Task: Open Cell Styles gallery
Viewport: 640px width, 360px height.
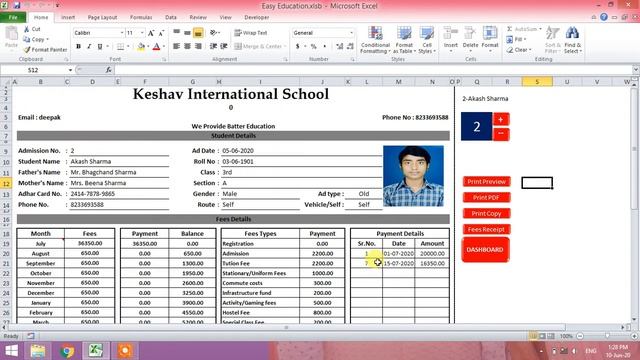Action: coord(427,40)
